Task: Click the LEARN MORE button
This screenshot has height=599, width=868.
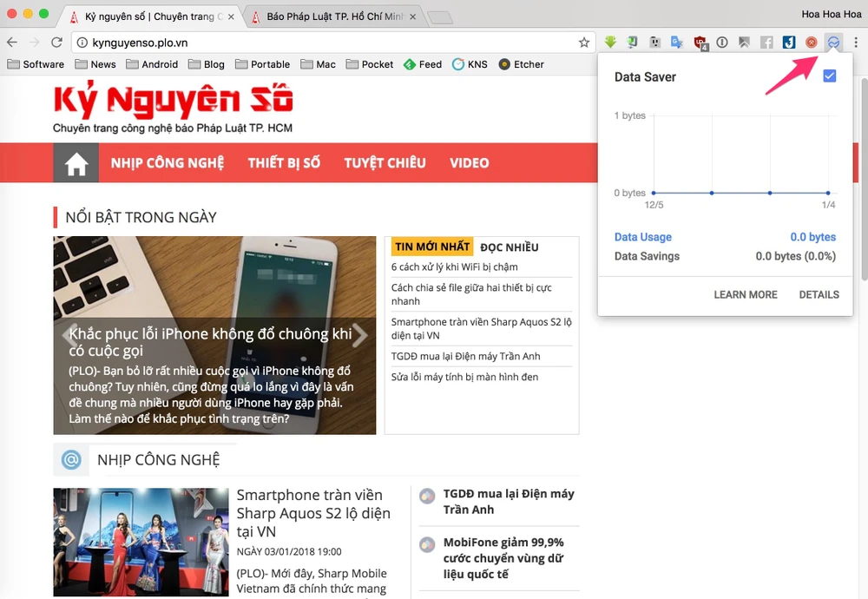Action: pyautogui.click(x=745, y=295)
